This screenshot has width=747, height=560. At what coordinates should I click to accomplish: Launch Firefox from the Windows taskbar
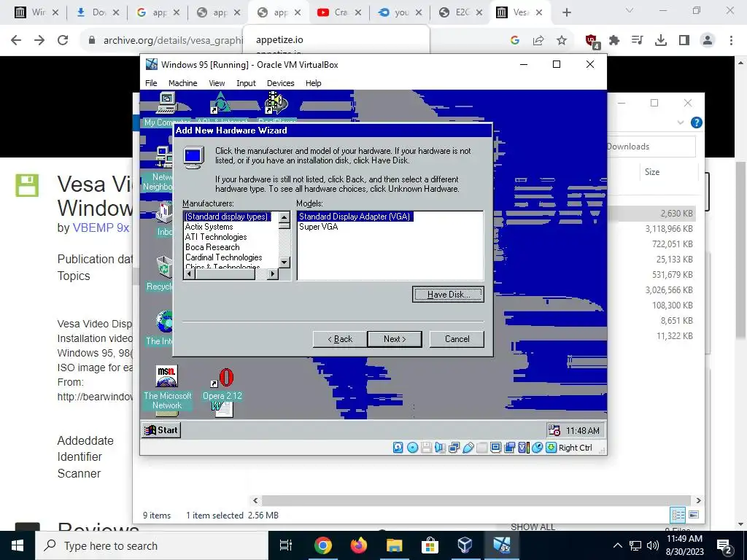pos(359,545)
